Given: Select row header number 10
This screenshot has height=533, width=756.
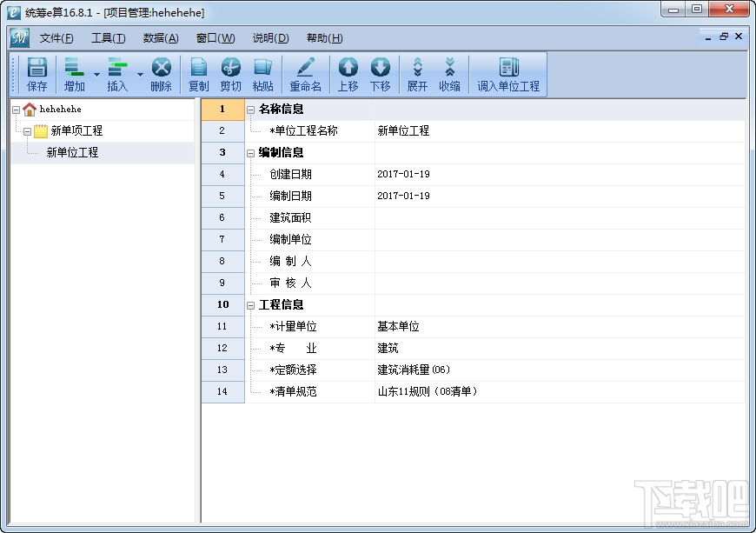Looking at the screenshot, I should tap(222, 304).
